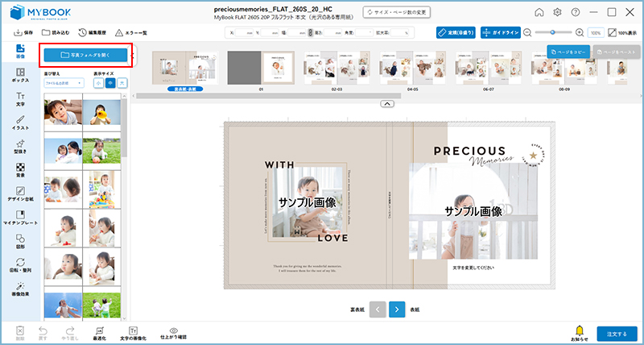The width and height of the screenshot is (644, 345).
Task: Open the マイテンプレート panel
Action: click(x=20, y=218)
